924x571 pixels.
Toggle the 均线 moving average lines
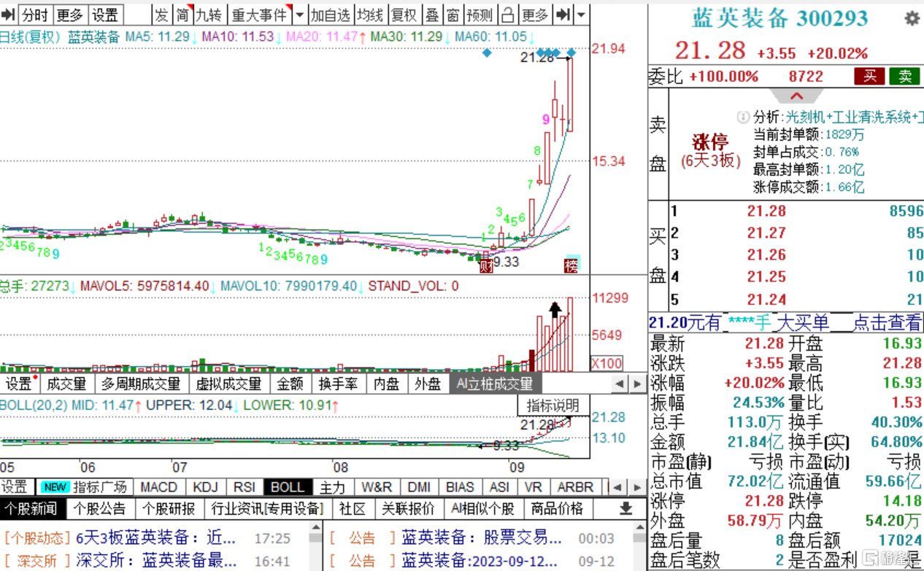370,14
